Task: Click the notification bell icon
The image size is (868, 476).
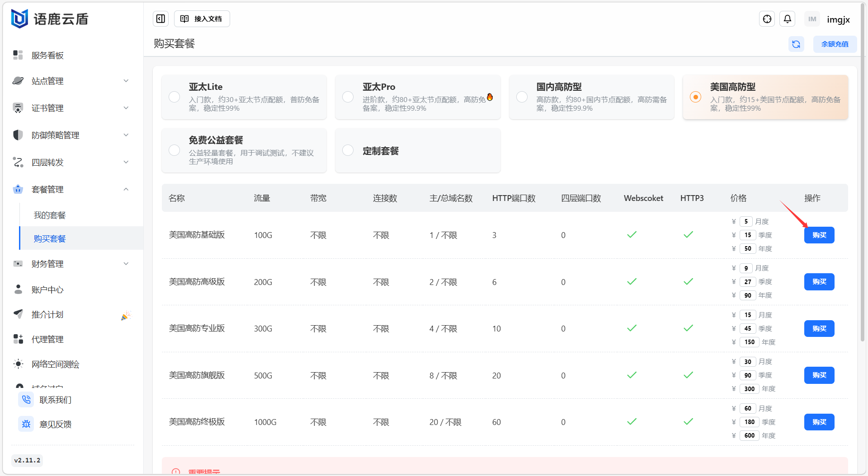Action: coord(787,19)
